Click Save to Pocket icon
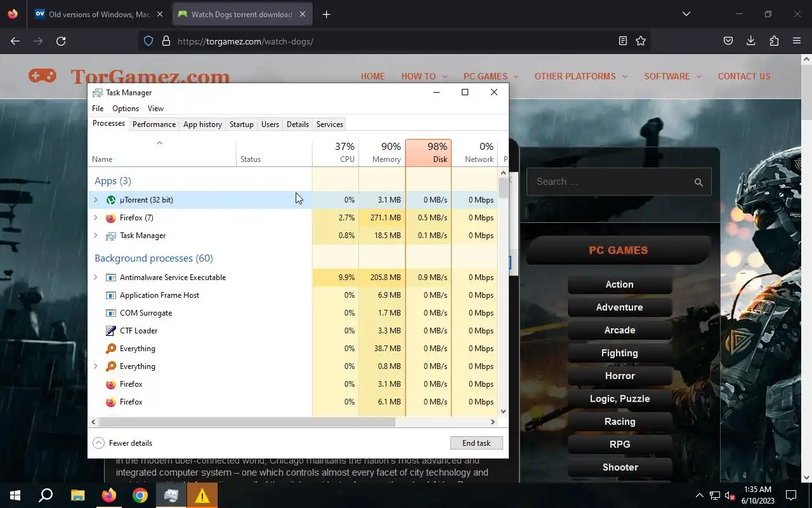This screenshot has height=508, width=812. click(x=728, y=41)
